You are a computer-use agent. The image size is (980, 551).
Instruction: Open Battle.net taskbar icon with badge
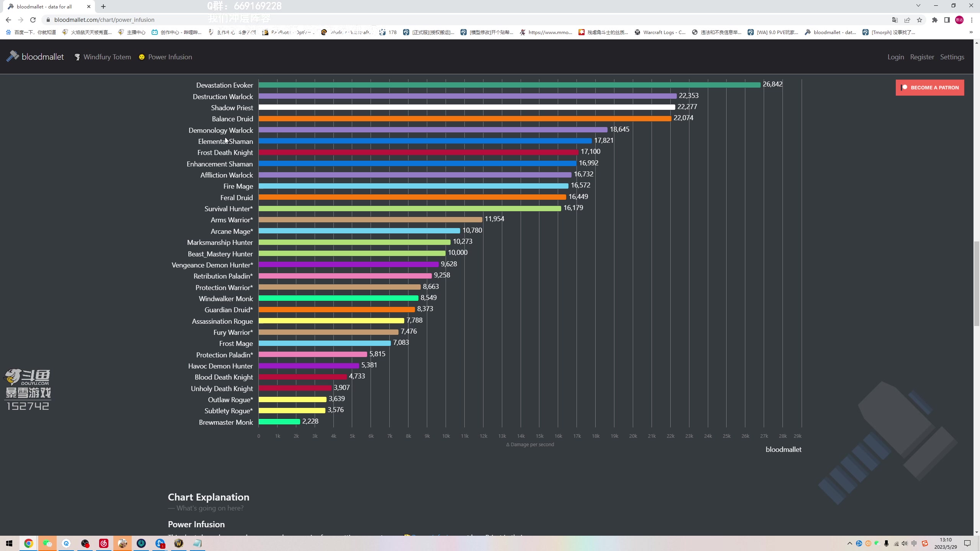(x=160, y=543)
